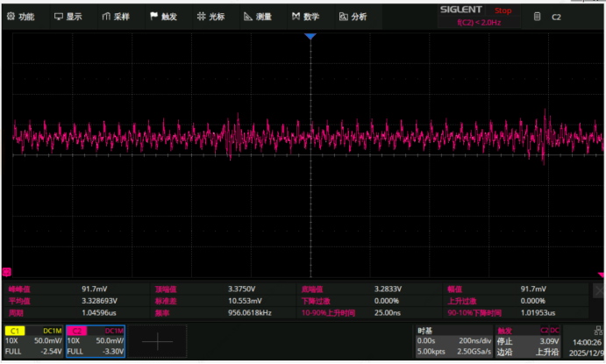Select the 平均值 mean measurement label
This screenshot has width=606, height=364.
(19, 301)
